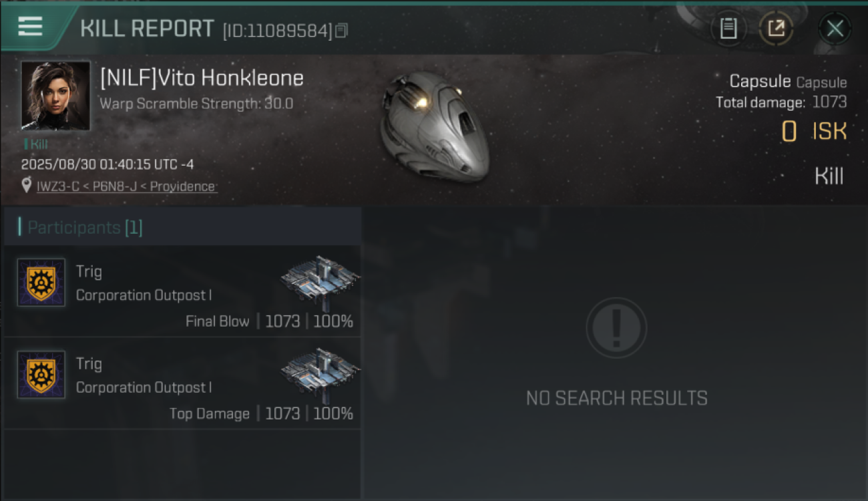Open the hamburger menu

[30, 27]
